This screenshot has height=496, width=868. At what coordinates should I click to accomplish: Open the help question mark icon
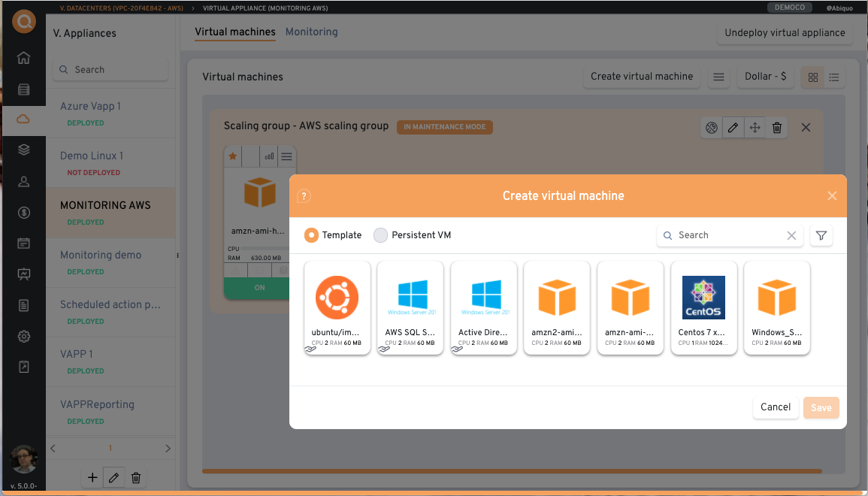pyautogui.click(x=304, y=196)
